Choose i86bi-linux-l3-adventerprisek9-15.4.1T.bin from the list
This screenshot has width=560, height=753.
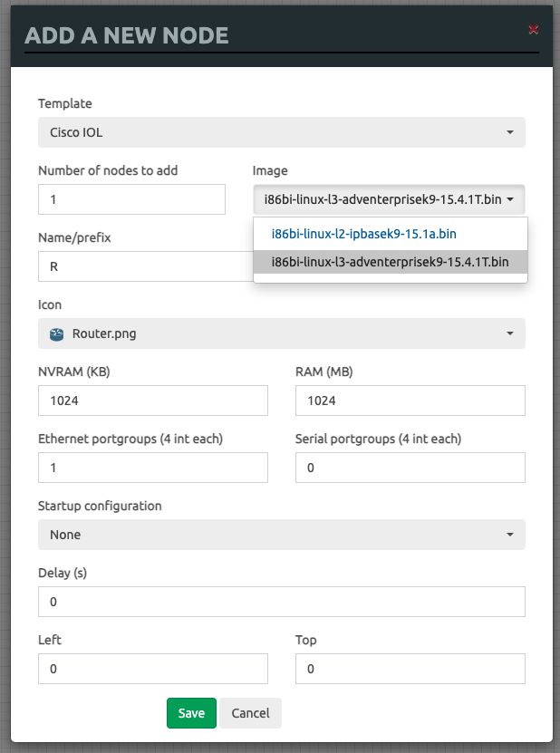pos(390,262)
